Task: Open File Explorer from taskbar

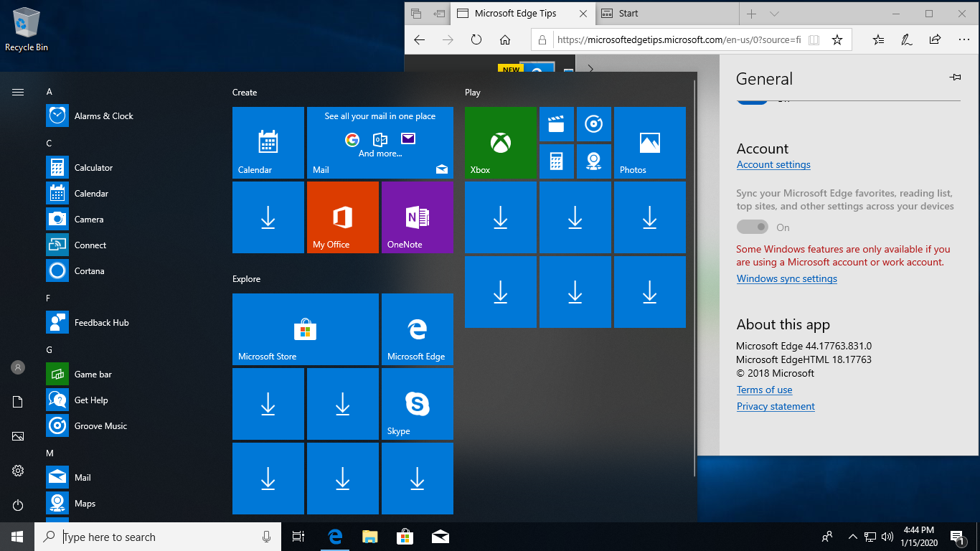Action: (369, 537)
